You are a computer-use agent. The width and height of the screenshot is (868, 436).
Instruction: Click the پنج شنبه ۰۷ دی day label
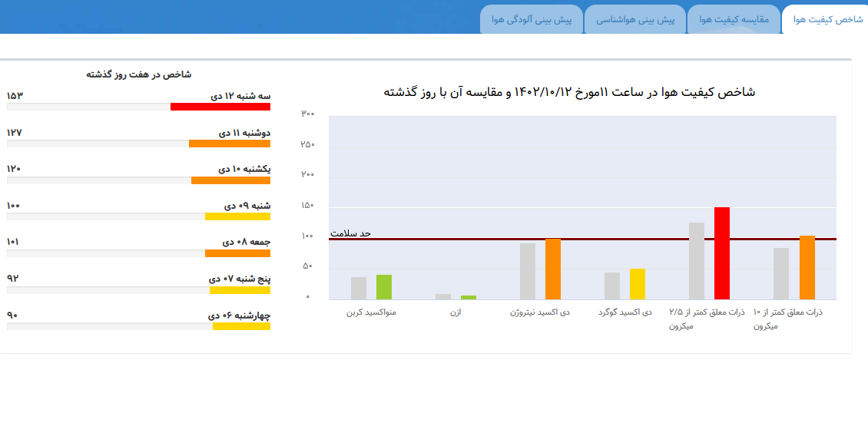[240, 279]
